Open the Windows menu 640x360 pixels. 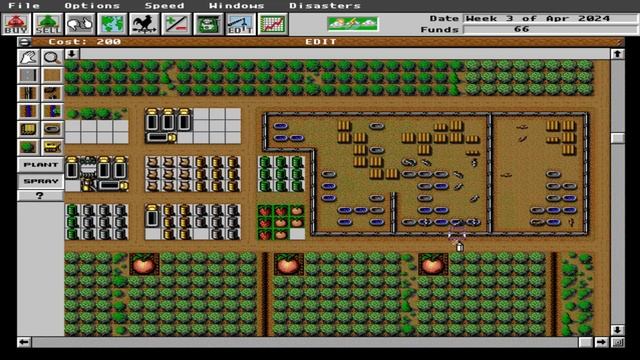click(236, 6)
